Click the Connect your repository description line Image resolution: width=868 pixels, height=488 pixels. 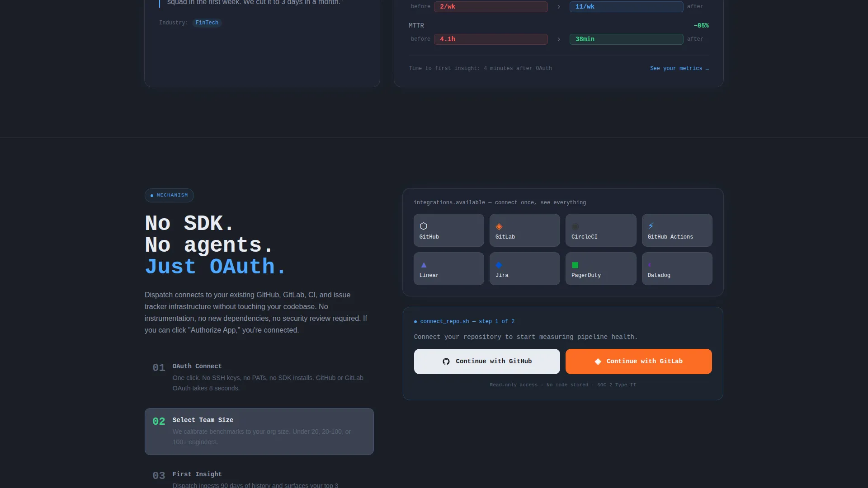526,337
